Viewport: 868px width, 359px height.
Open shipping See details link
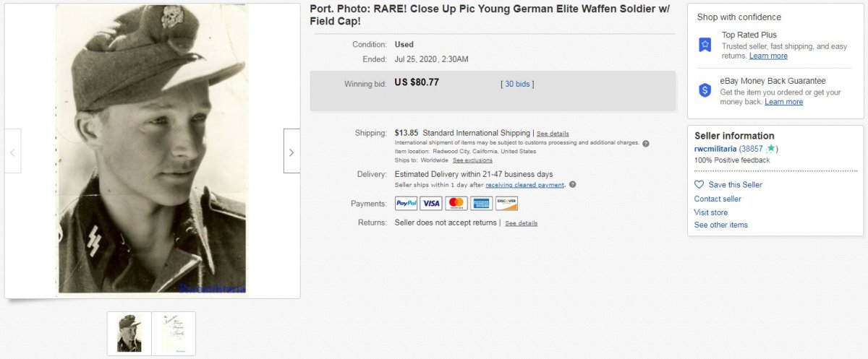[x=553, y=134]
